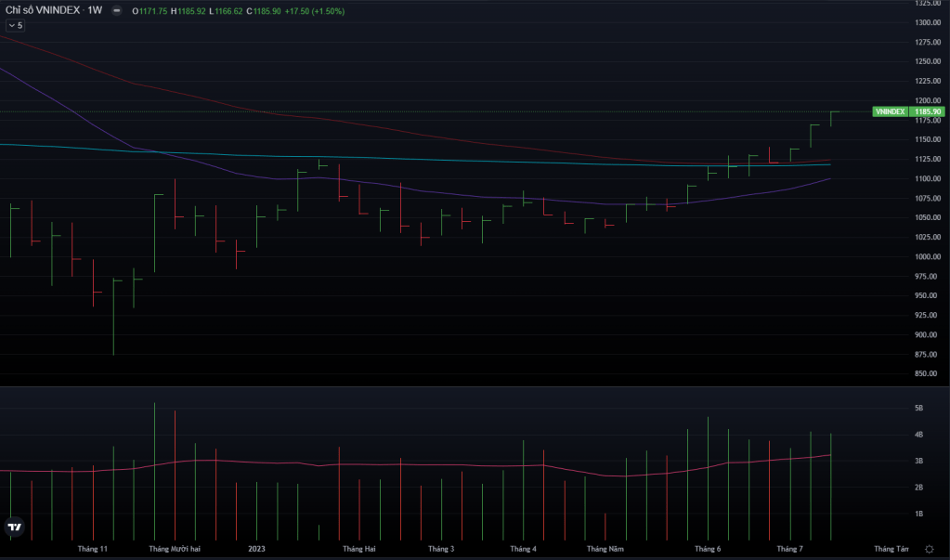Expand the collapsed 5 indicators legend
Screen dimensions: 950x560
coord(15,25)
